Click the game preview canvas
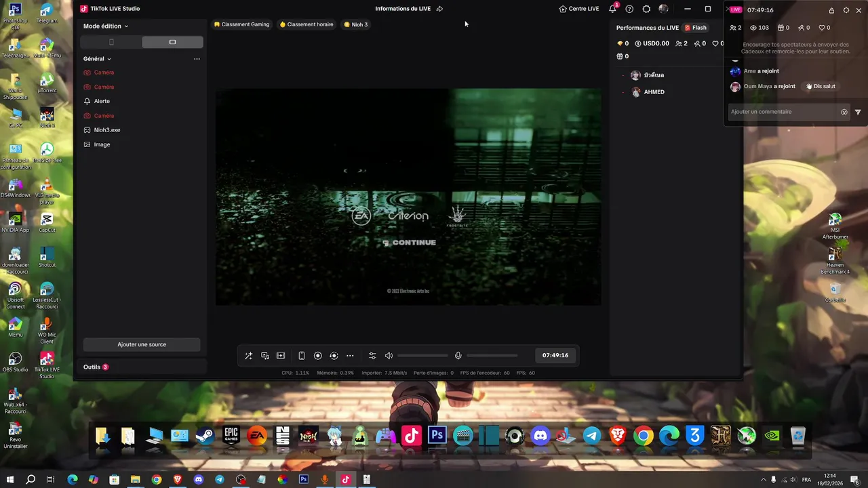Screen dimensions: 868x488 point(408,197)
